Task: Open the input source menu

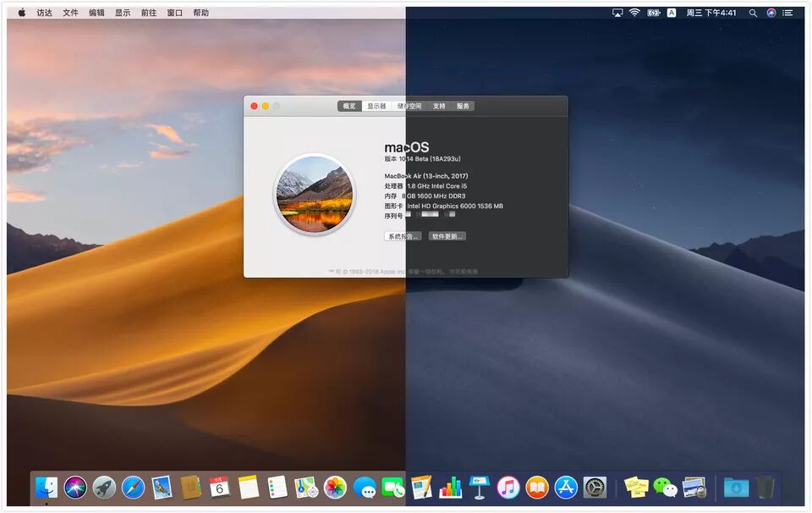Action: click(672, 13)
